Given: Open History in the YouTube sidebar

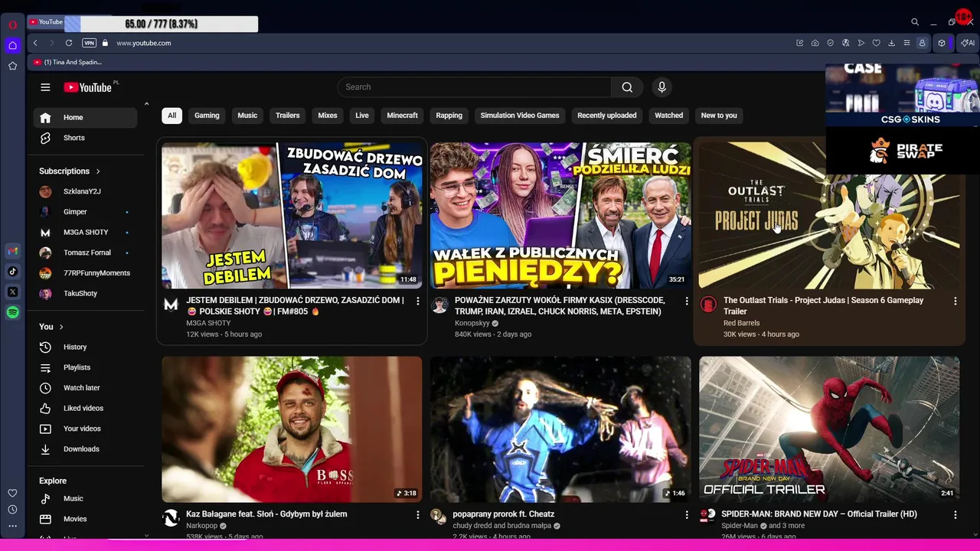Looking at the screenshot, I should [85, 347].
